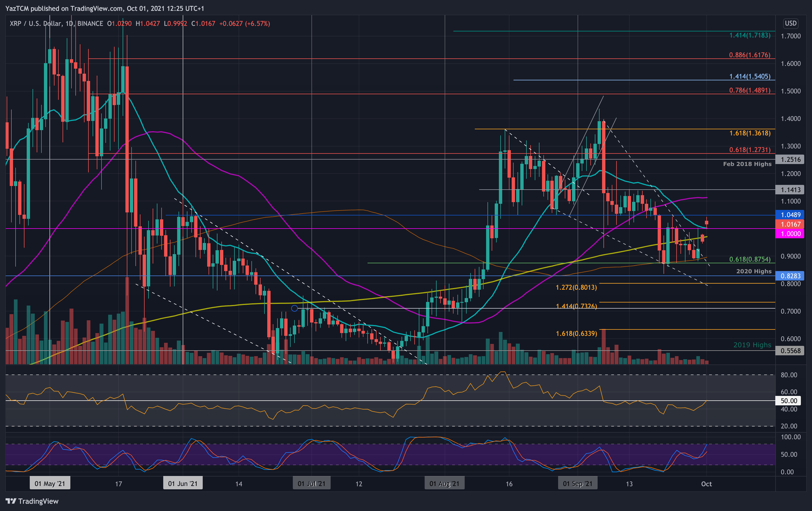Viewport: 812px width, 511px height.
Task: Click the TradingView logo
Action: (32, 502)
